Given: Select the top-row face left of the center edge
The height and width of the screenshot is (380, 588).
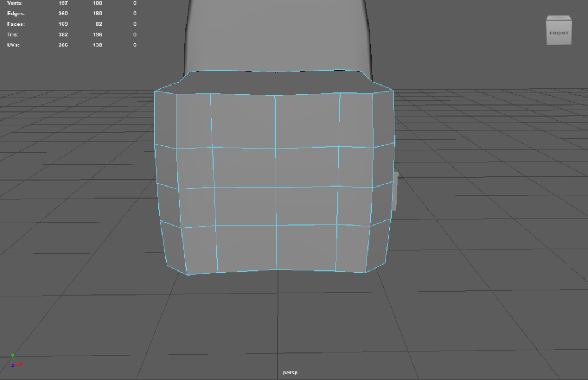Looking at the screenshot, I should click(x=243, y=121).
